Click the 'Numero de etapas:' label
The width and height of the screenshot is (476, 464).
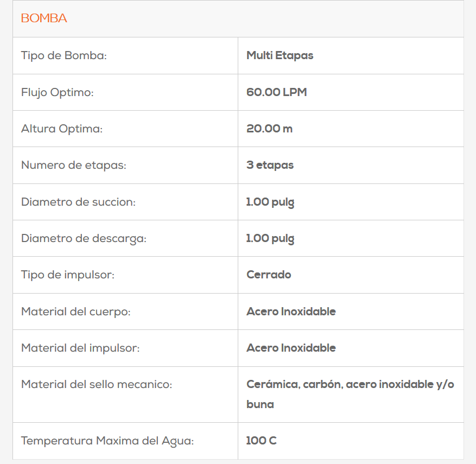(73, 165)
